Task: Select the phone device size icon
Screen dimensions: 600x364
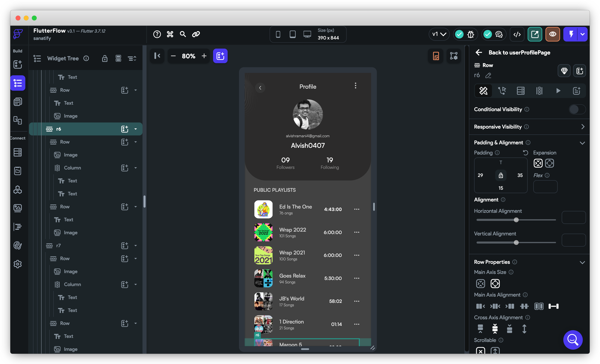Action: point(278,34)
